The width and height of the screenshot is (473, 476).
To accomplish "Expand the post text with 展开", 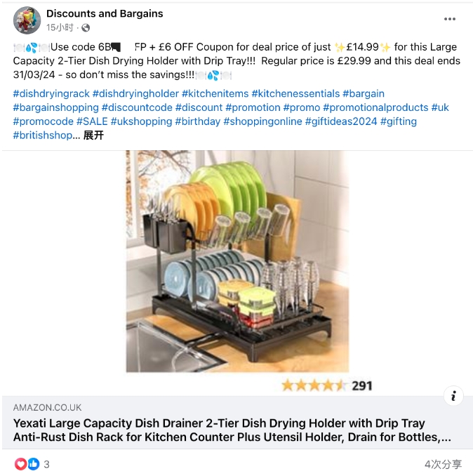I will pos(93,135).
